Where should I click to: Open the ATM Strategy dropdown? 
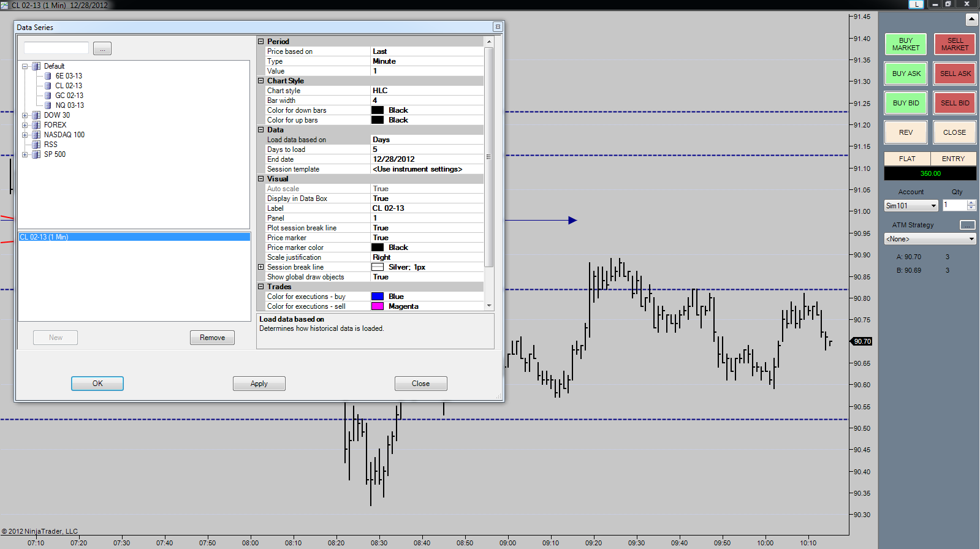930,239
